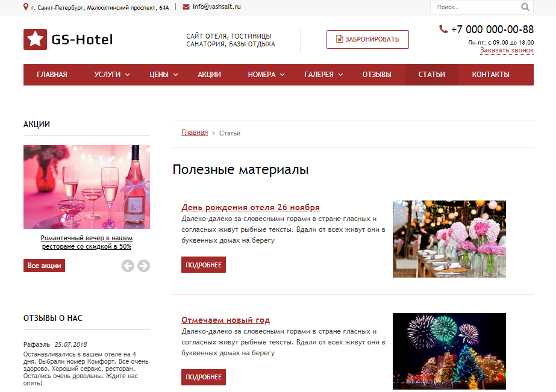Click the location pin icon by address
The height and width of the screenshot is (392, 556).
25,7
